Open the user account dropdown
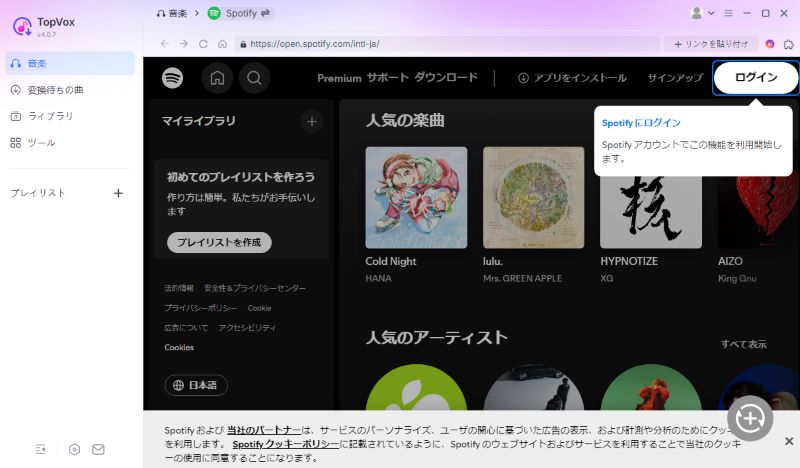Viewport: 800px width, 468px height. point(702,13)
